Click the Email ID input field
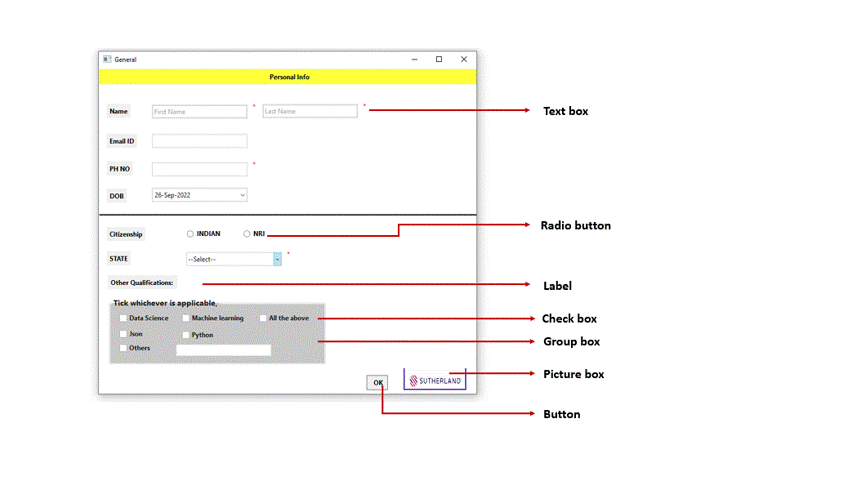 [199, 141]
